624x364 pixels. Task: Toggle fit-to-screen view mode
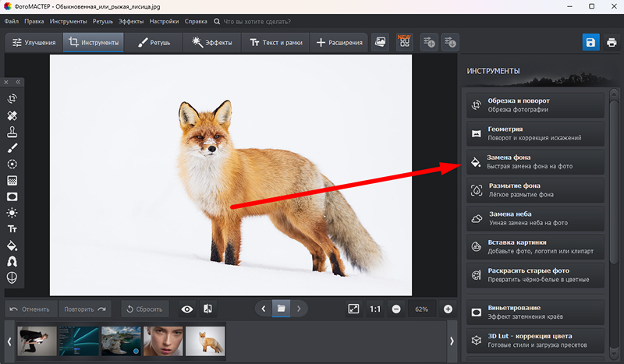click(353, 309)
